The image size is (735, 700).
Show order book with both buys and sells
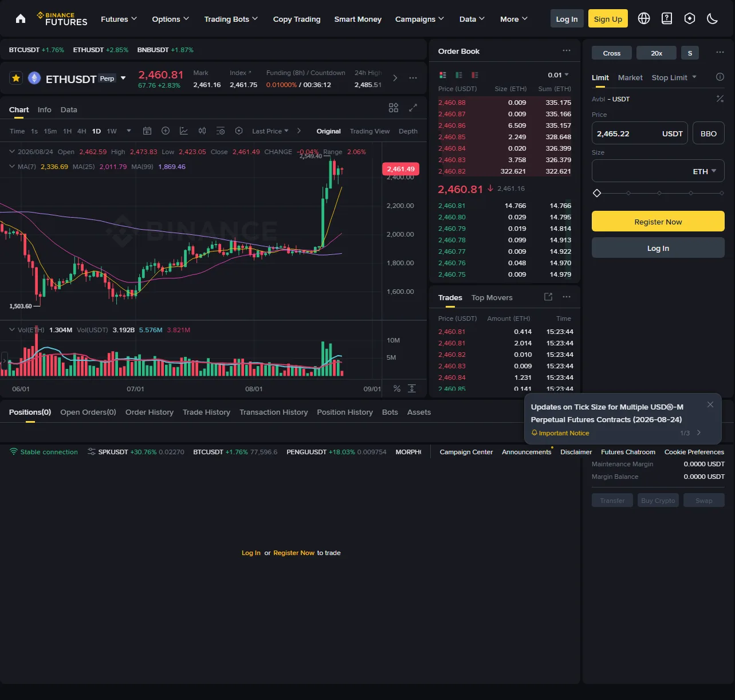tap(443, 75)
